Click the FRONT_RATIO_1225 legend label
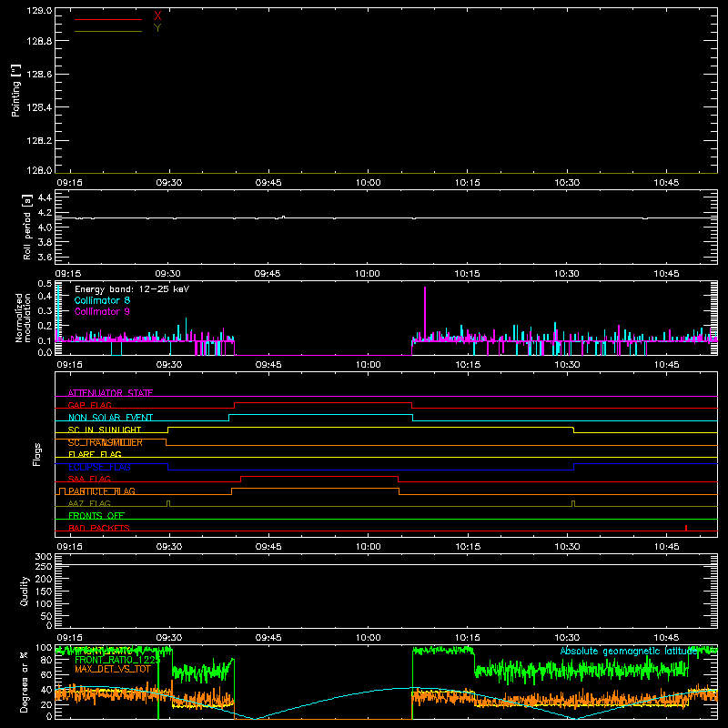Viewport: 728px width, 728px height. click(x=117, y=661)
